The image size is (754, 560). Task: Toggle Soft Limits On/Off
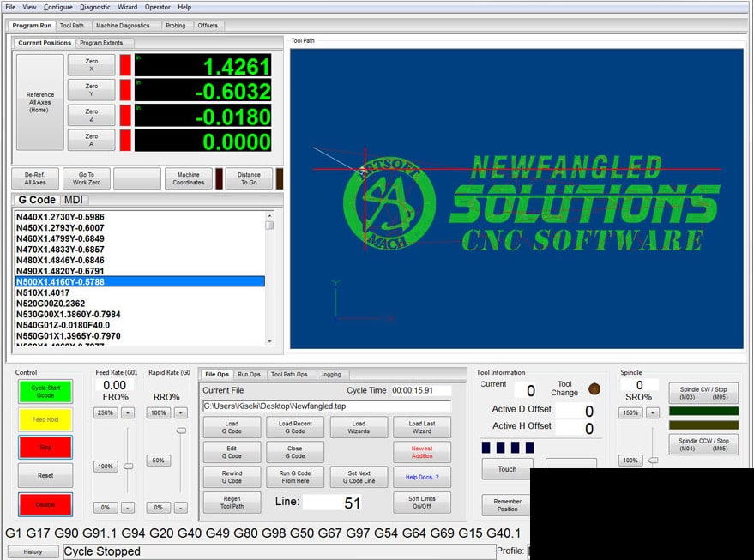point(422,503)
